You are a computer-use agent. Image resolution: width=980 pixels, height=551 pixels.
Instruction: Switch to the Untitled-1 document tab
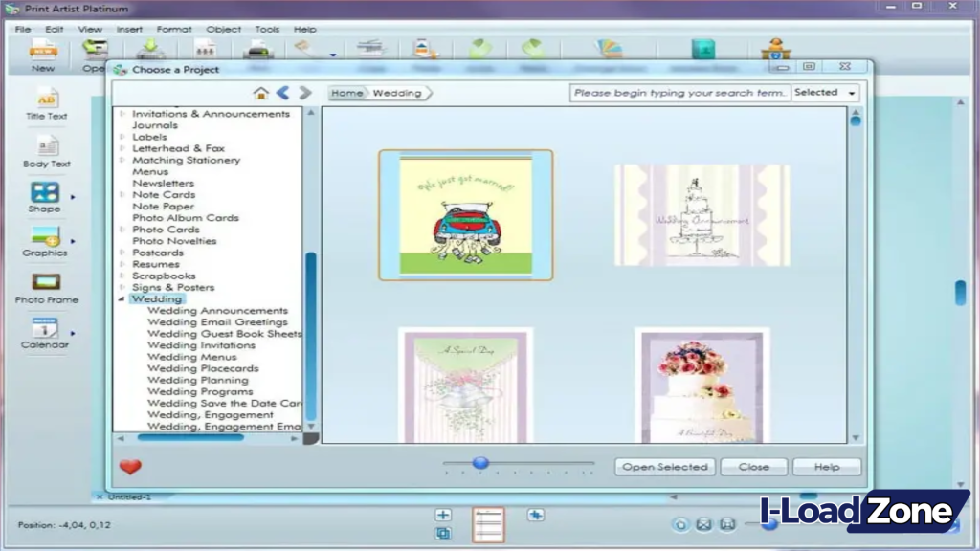pyautogui.click(x=128, y=498)
